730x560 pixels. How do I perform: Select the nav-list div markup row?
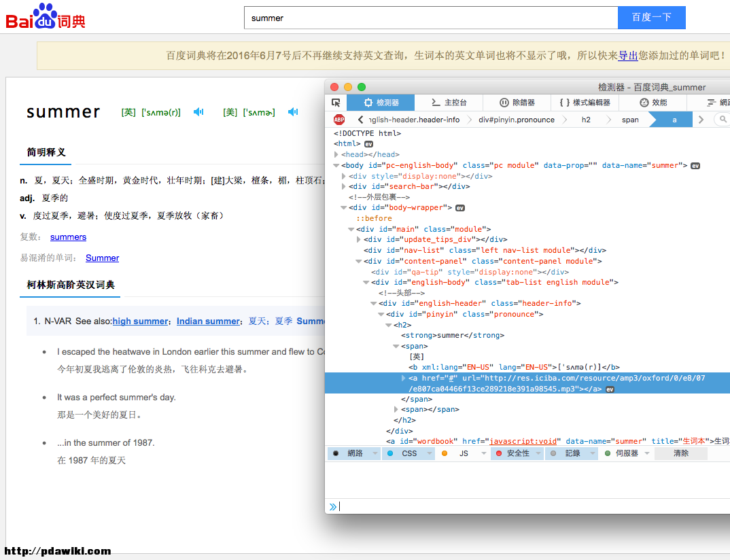tap(485, 251)
